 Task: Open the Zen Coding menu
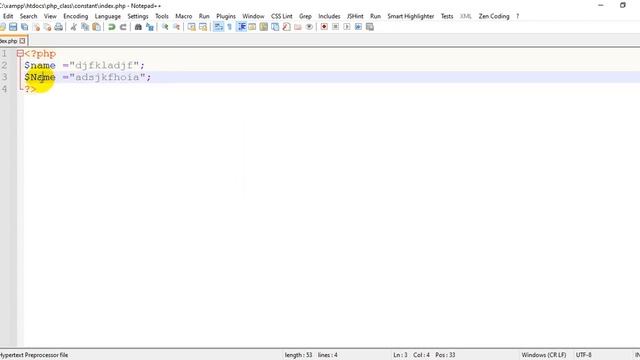[494, 16]
